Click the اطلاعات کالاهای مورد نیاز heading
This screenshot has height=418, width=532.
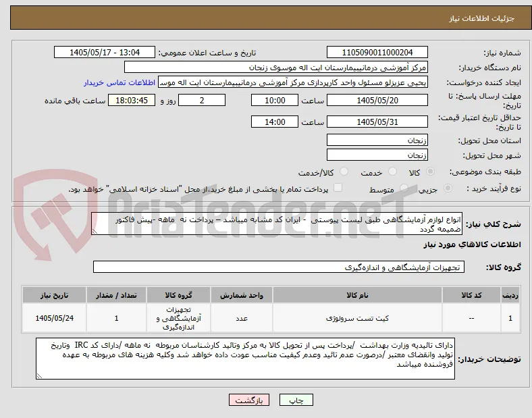(472, 244)
